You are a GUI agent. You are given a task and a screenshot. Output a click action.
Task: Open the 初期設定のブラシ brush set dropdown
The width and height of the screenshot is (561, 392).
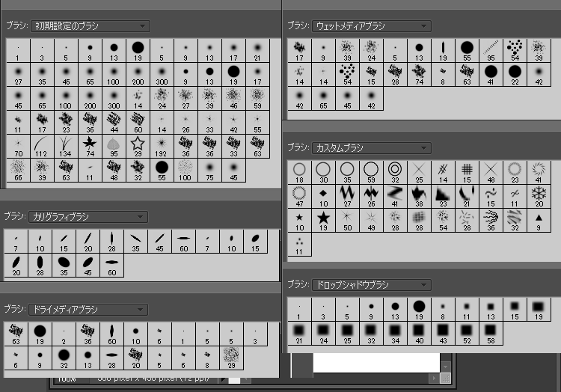pyautogui.click(x=91, y=26)
